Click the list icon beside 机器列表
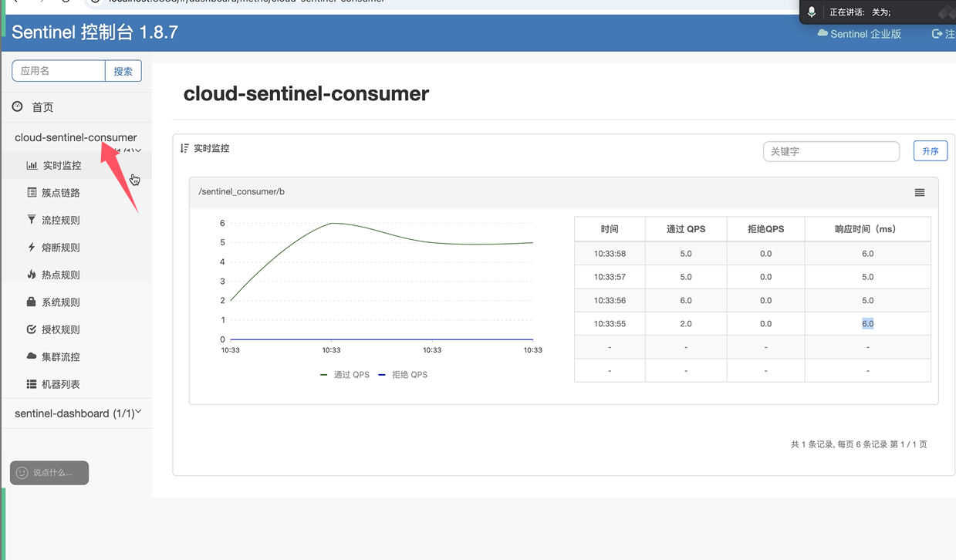This screenshot has height=560, width=956. 32,384
